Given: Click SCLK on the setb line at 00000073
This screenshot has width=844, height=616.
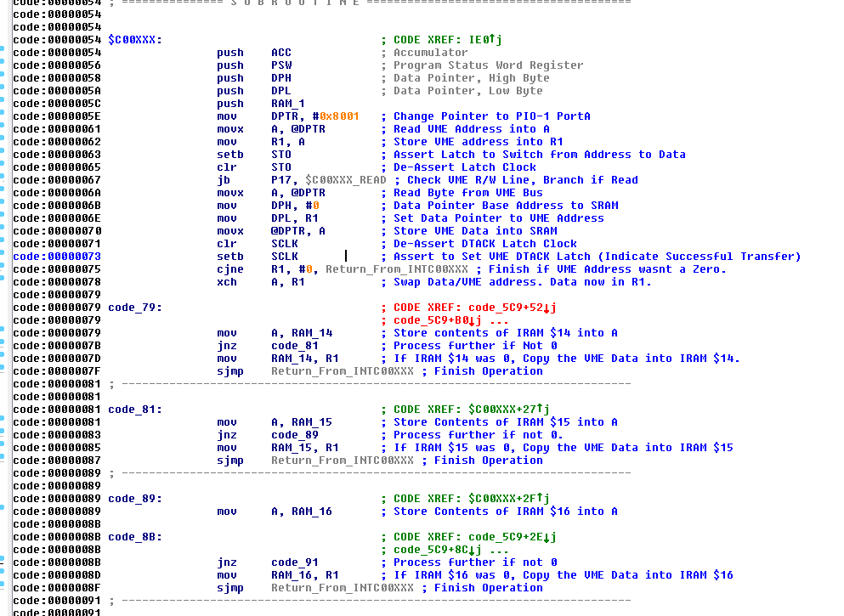Looking at the screenshot, I should 285,257.
